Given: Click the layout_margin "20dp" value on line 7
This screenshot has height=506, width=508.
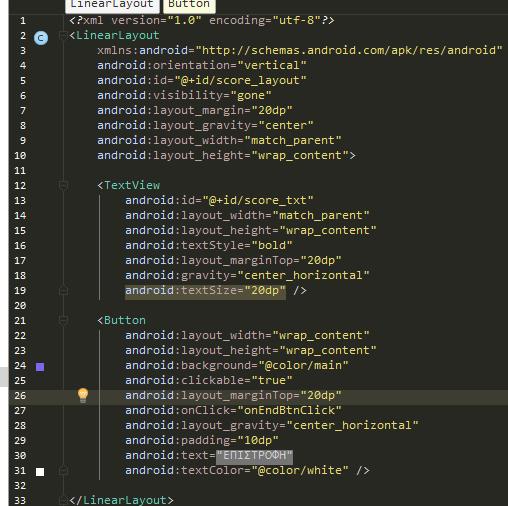Looking at the screenshot, I should pos(272,110).
